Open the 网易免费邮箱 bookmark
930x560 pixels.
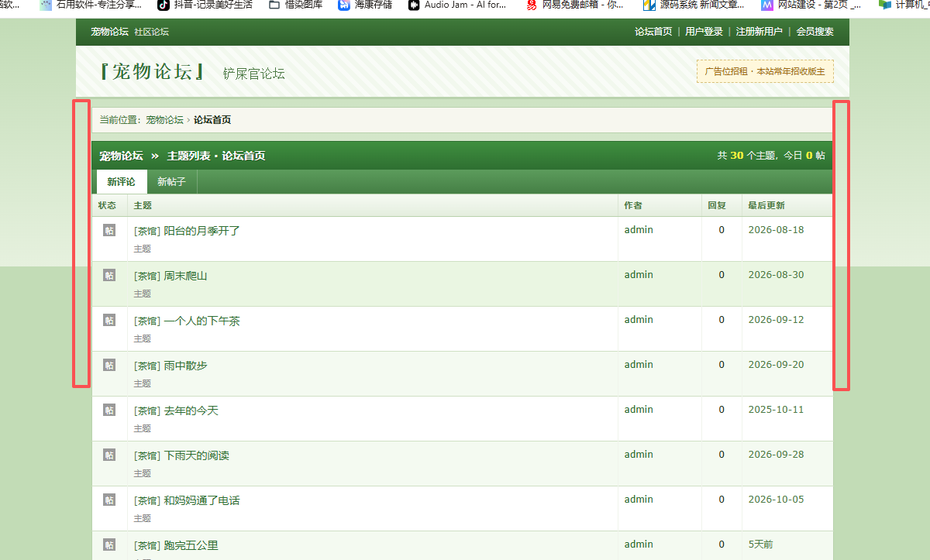click(x=575, y=5)
